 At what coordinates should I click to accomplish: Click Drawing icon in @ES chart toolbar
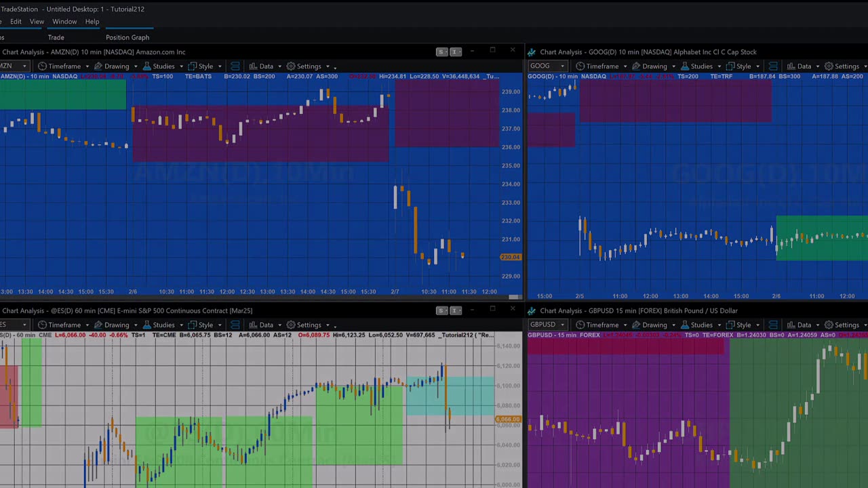click(x=98, y=325)
